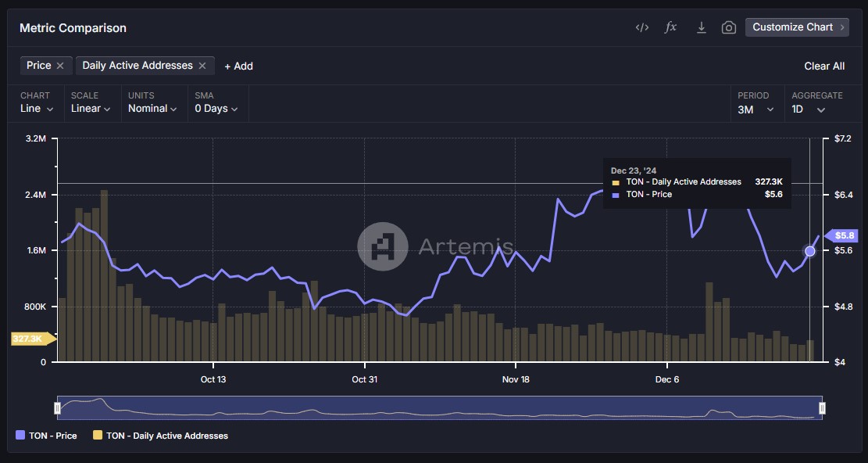Click the tooltip date Dec 23, '24
868x463 pixels.
[x=634, y=170]
